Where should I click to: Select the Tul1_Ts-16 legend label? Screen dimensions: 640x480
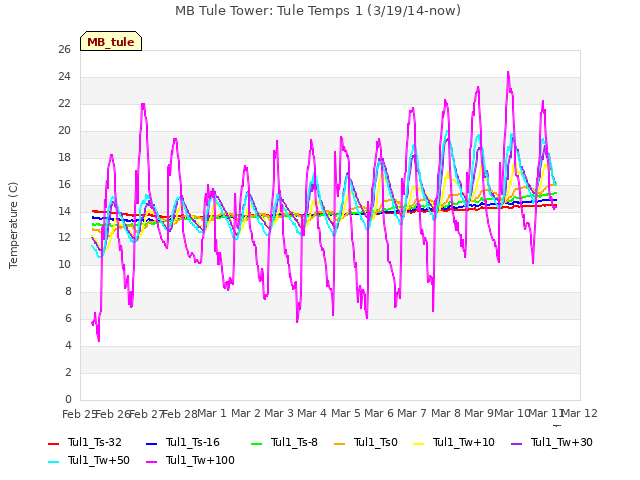(193, 442)
